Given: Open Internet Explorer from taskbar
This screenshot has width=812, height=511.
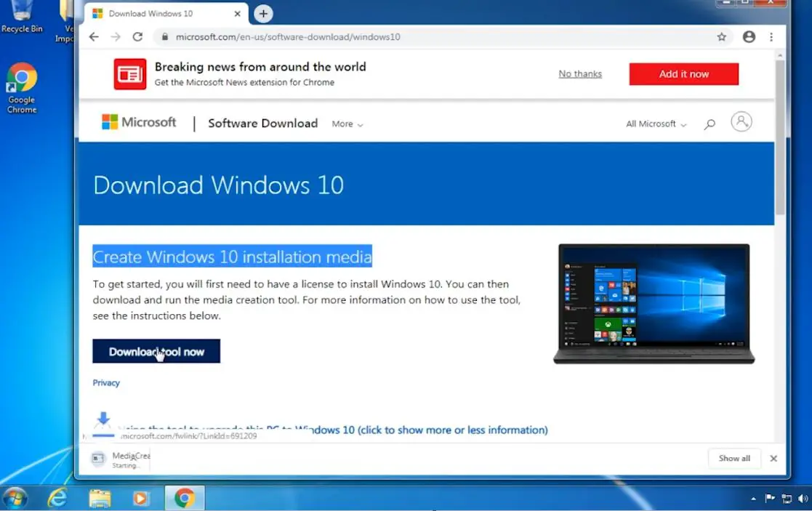Looking at the screenshot, I should (x=57, y=498).
